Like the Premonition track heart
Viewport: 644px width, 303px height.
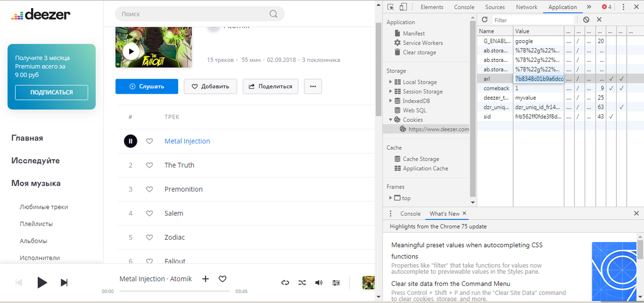pyautogui.click(x=149, y=189)
